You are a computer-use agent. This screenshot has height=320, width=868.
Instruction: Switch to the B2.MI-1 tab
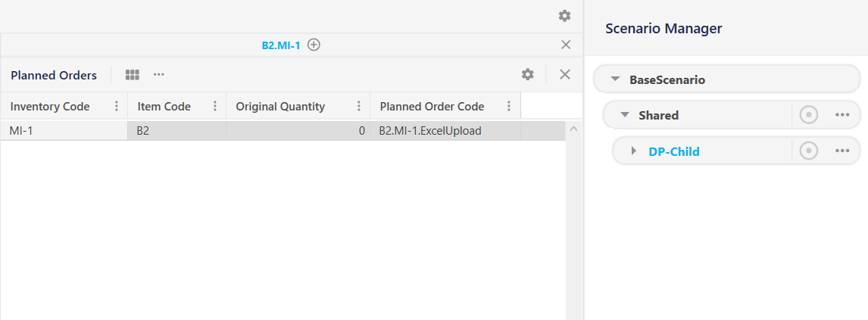(x=281, y=45)
